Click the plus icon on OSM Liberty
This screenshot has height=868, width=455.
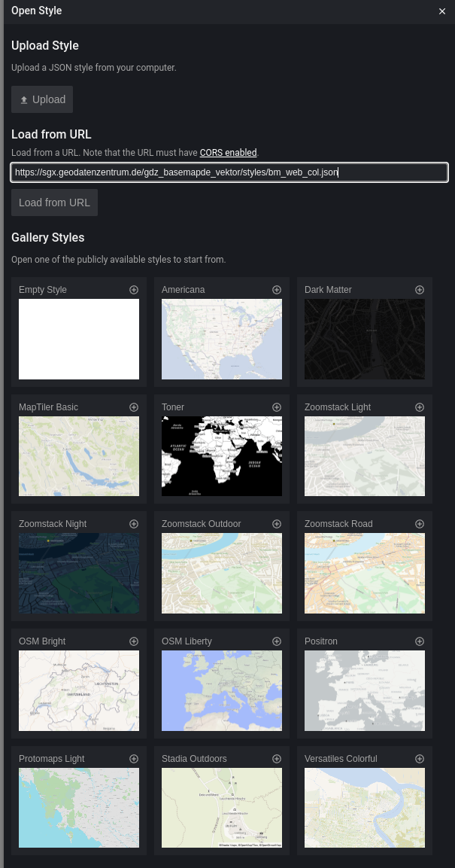pyautogui.click(x=277, y=641)
